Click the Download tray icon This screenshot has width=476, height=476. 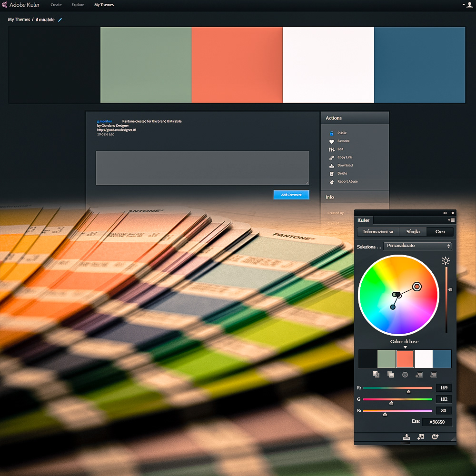331,166
